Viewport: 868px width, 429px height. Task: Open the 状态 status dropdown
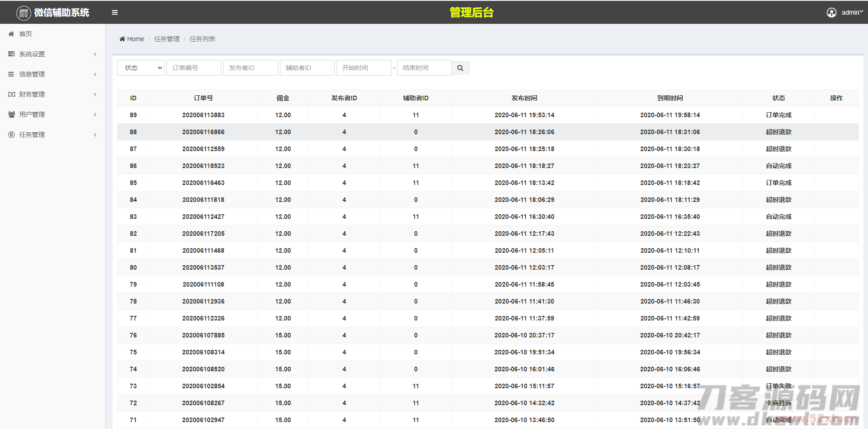pyautogui.click(x=141, y=68)
